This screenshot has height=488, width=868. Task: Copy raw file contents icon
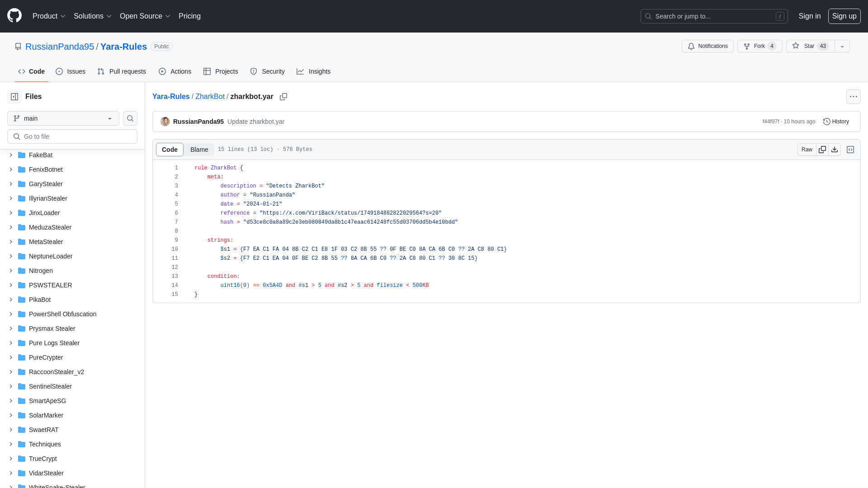[x=822, y=150]
